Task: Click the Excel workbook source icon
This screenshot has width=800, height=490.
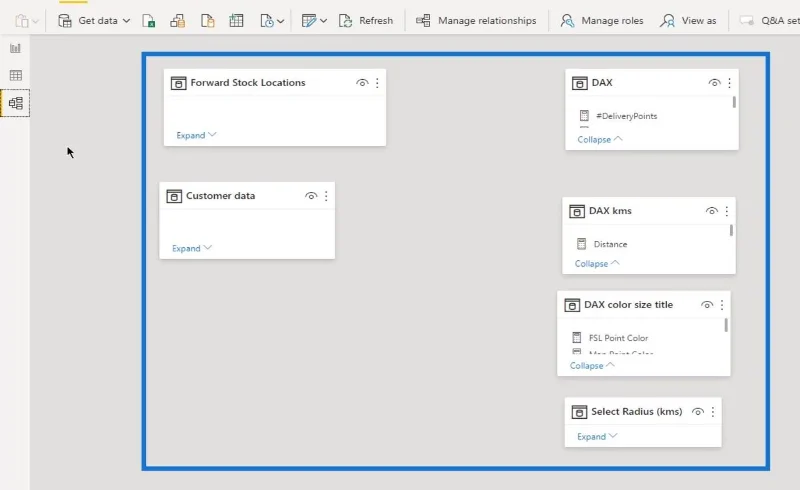Action: 148,20
